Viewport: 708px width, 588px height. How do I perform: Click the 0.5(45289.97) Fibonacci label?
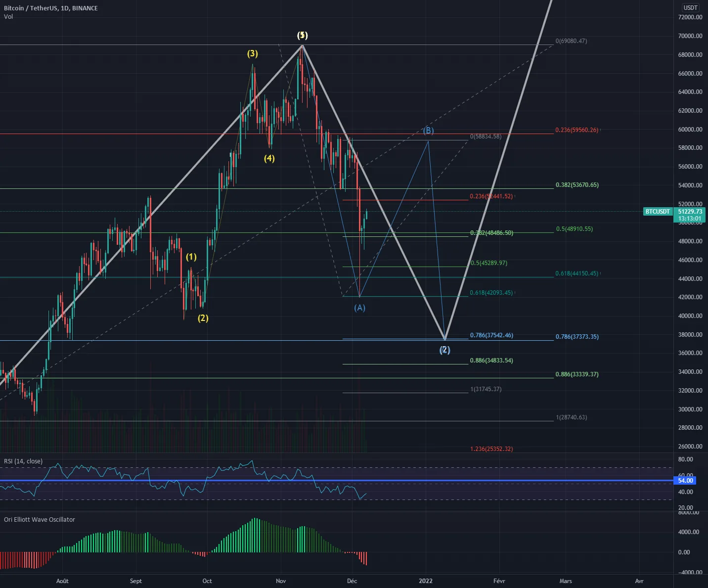point(488,263)
